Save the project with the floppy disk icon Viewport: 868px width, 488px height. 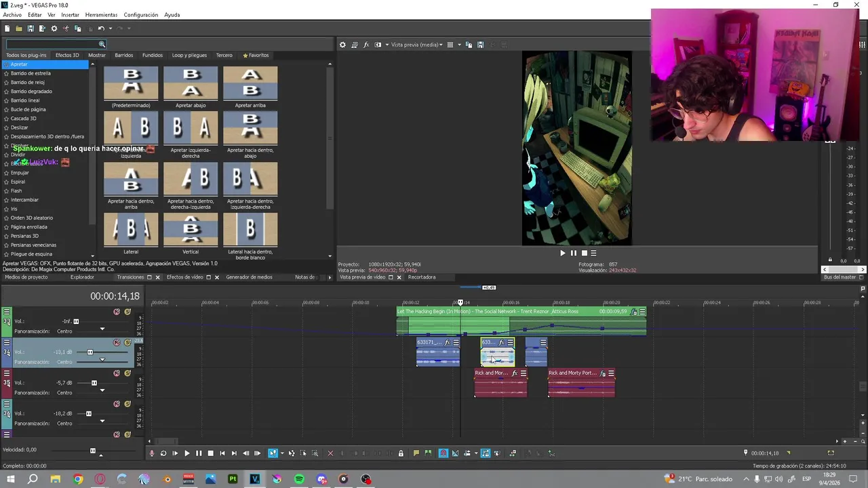[x=31, y=28]
